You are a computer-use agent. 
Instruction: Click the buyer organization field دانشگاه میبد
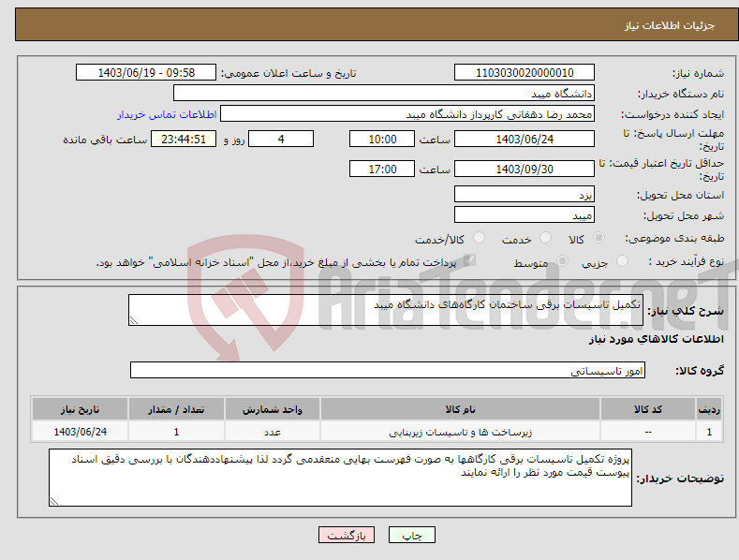(384, 94)
